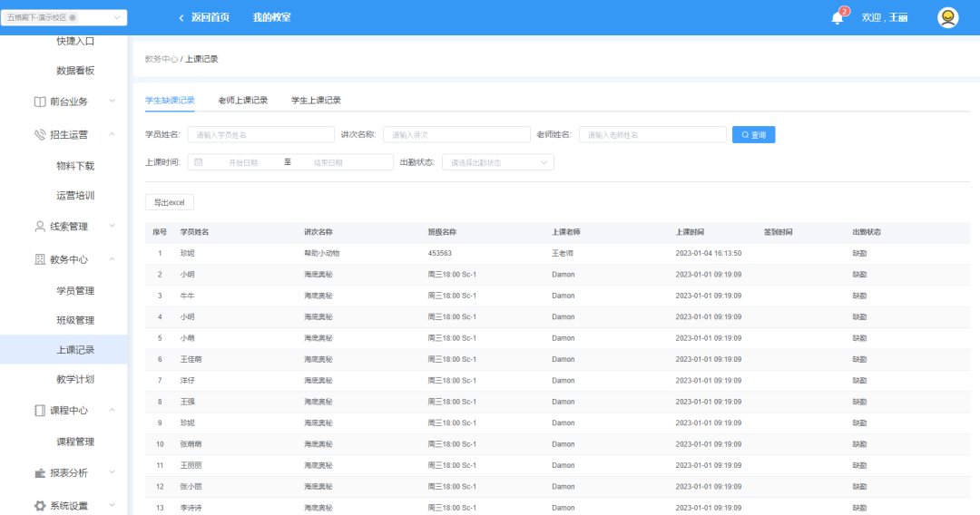Switch to the 学生上课记录 tab
The height and width of the screenshot is (515, 980).
(316, 101)
